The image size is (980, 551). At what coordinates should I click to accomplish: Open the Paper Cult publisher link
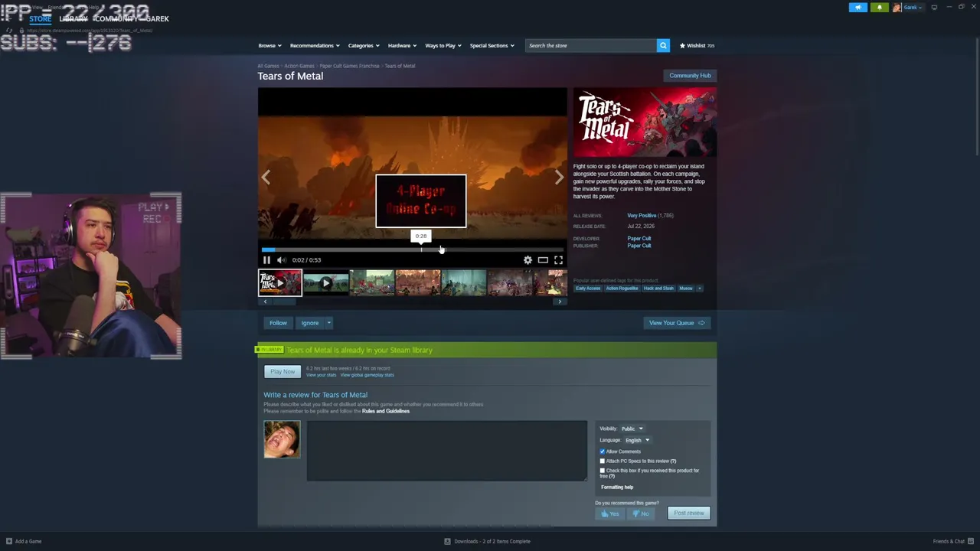coord(639,246)
